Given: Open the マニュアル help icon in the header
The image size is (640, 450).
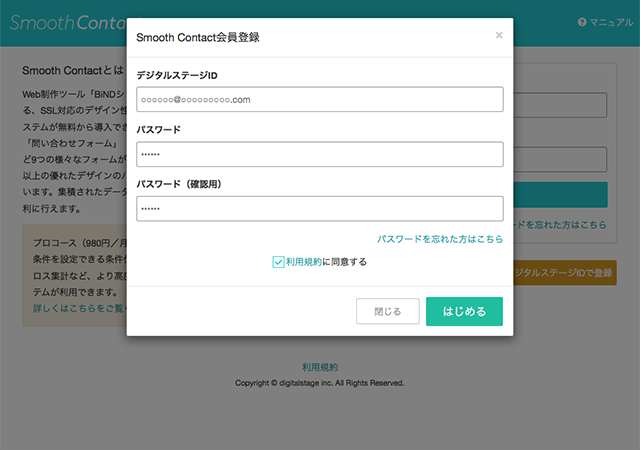Looking at the screenshot, I should click(582, 22).
